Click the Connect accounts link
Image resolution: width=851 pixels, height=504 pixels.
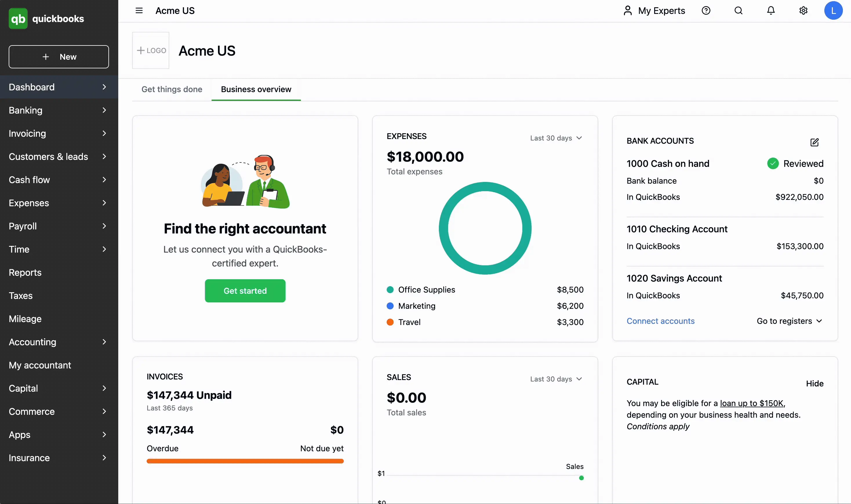660,321
